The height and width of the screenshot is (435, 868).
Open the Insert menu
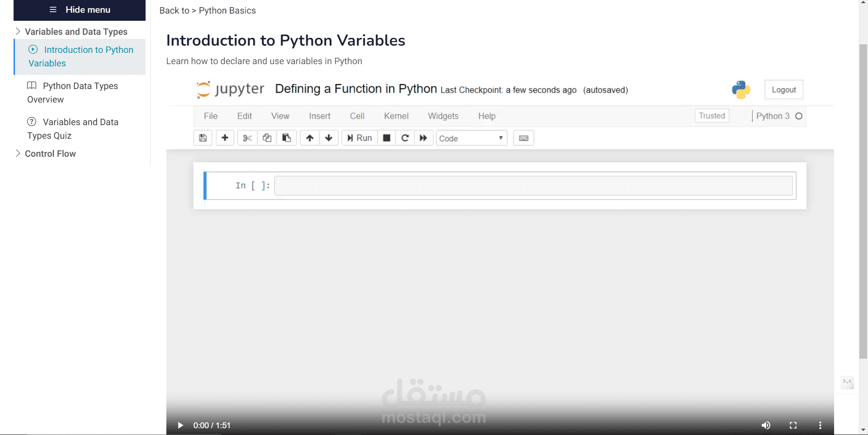pos(320,116)
